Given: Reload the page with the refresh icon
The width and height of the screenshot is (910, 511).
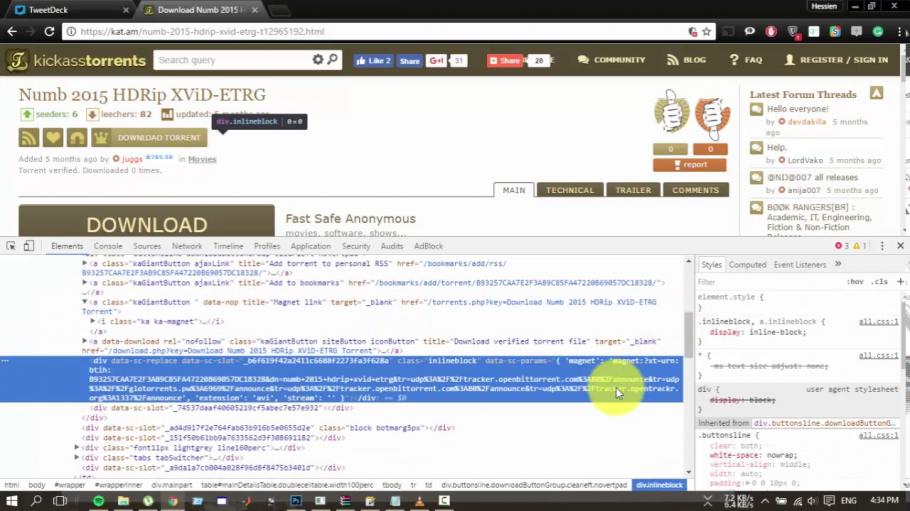Looking at the screenshot, I should (49, 31).
